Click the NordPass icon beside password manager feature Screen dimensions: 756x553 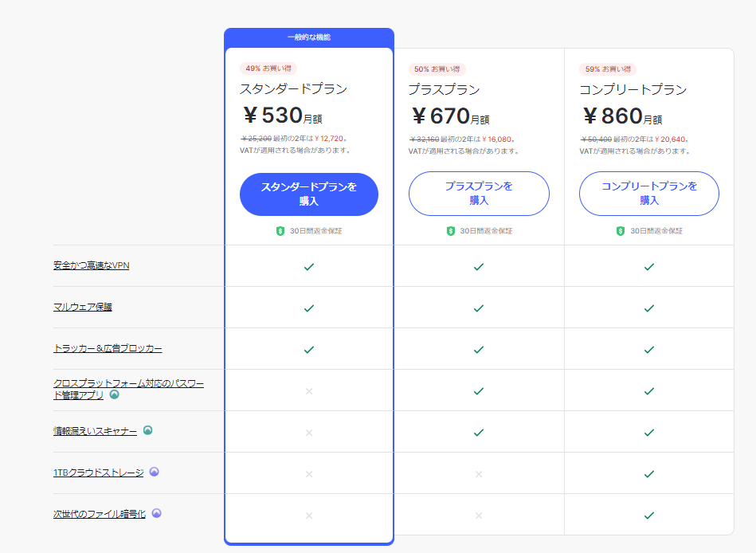pyautogui.click(x=115, y=394)
